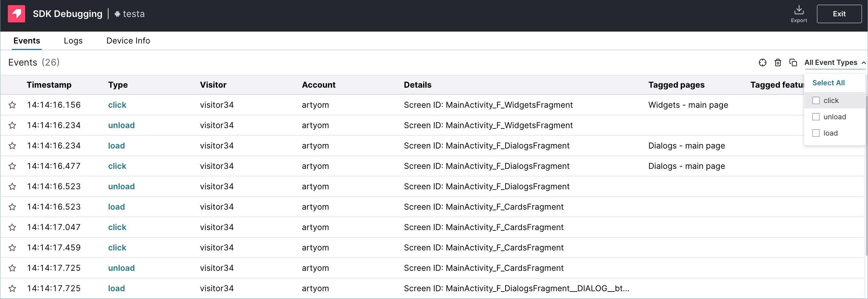Click Screen ID details of 14:14:17.047 row
868x299 pixels.
point(483,227)
